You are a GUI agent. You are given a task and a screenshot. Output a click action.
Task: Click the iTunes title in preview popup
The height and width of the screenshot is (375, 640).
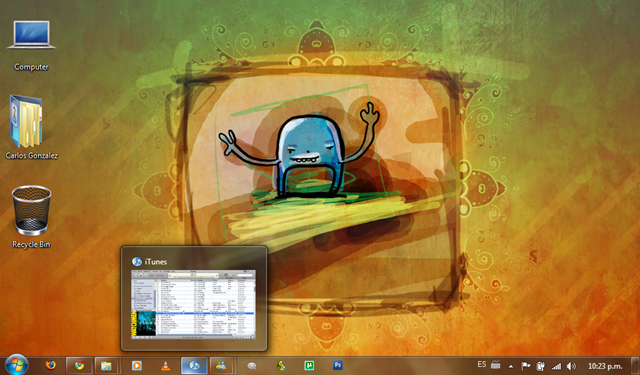pos(156,262)
